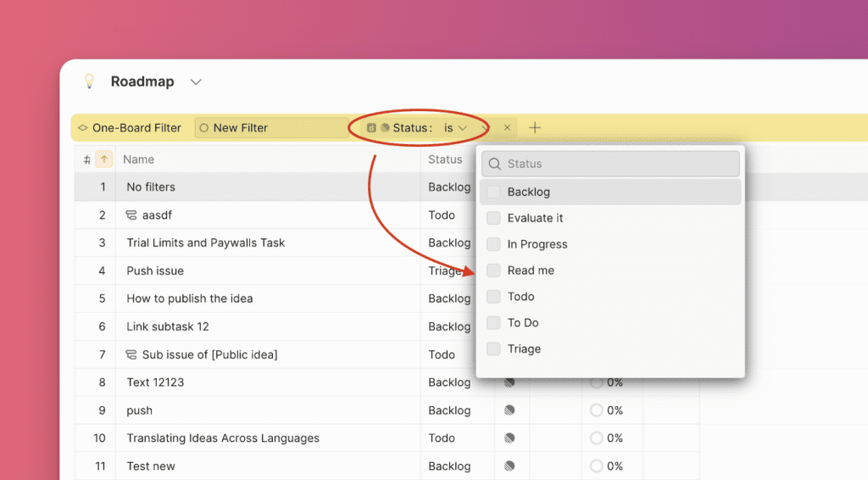Click the lightbulb icon beside Roadmap

click(x=88, y=81)
